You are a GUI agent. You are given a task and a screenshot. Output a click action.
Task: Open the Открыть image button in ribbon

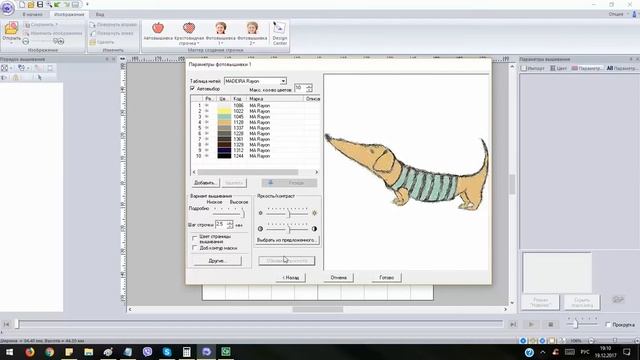click(11, 32)
